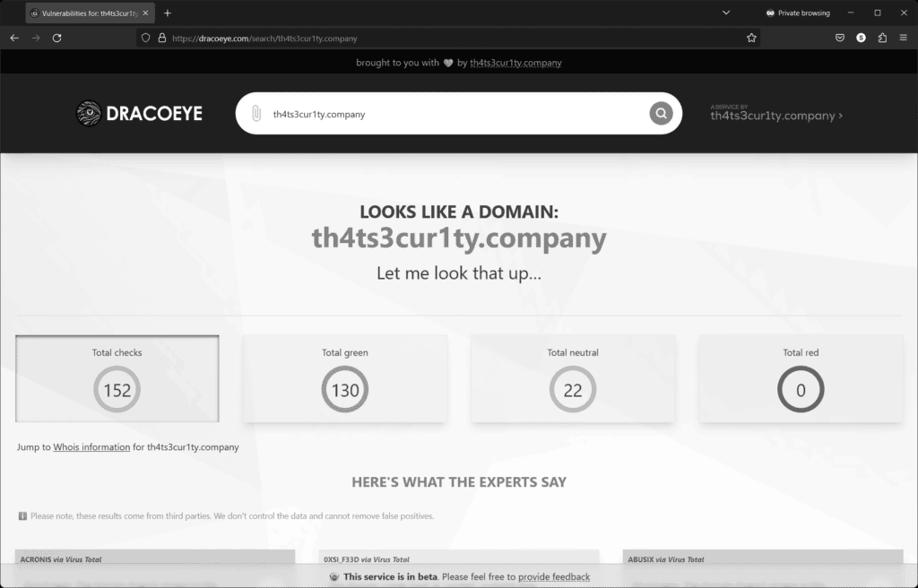Viewport: 918px width, 588px height.
Task: Open th4ts3cur1ty.company link in top banner
Action: click(x=515, y=63)
